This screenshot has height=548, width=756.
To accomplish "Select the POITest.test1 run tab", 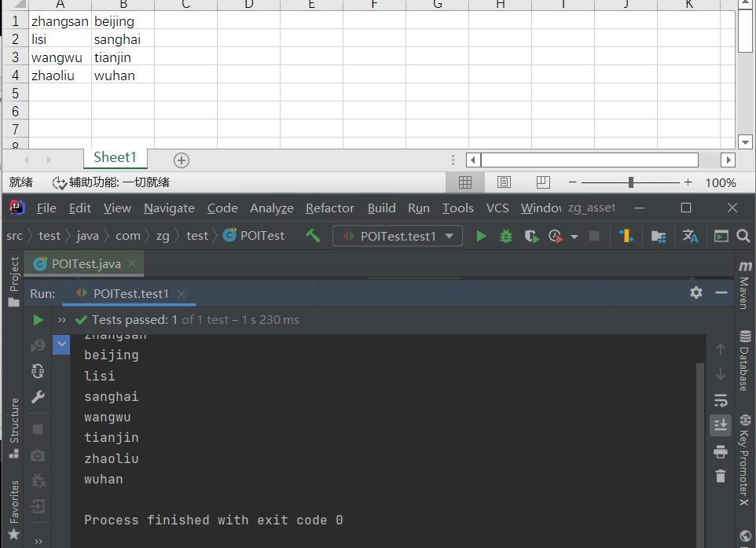I will [130, 294].
